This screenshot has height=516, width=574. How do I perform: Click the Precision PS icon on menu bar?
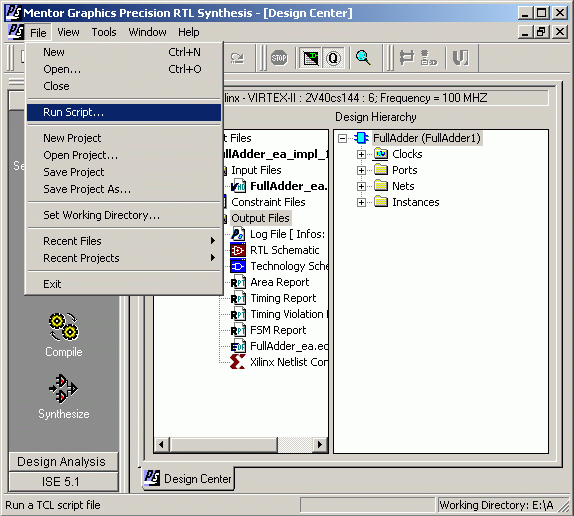click(x=16, y=32)
